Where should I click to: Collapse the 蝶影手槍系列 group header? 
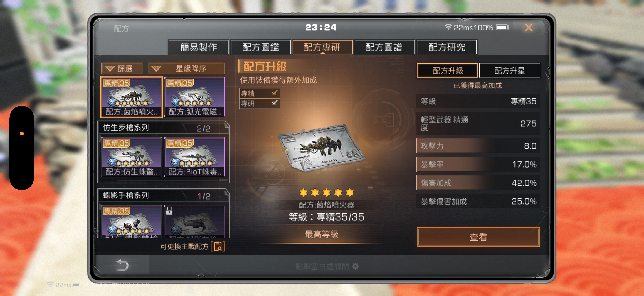click(x=163, y=195)
